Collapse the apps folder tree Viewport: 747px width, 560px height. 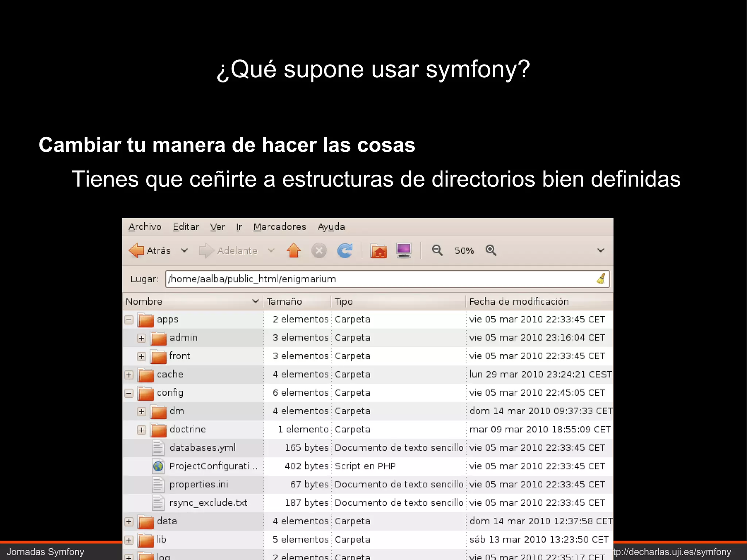click(x=129, y=320)
